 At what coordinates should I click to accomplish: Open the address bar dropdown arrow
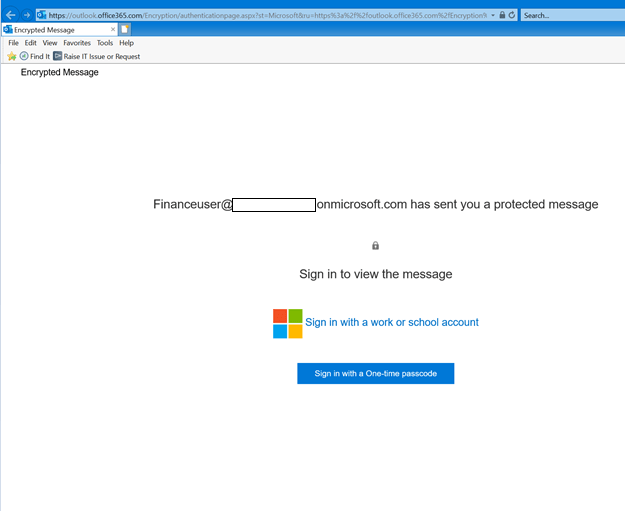pos(493,15)
